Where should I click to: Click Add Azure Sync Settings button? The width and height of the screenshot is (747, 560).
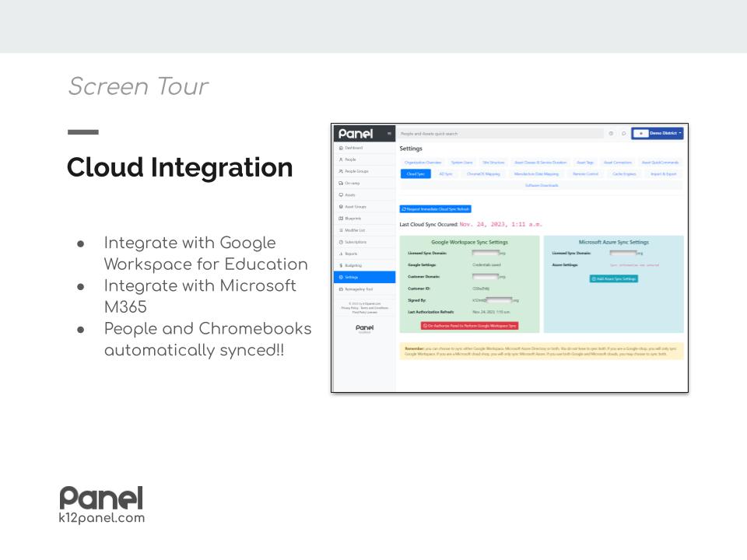[614, 278]
